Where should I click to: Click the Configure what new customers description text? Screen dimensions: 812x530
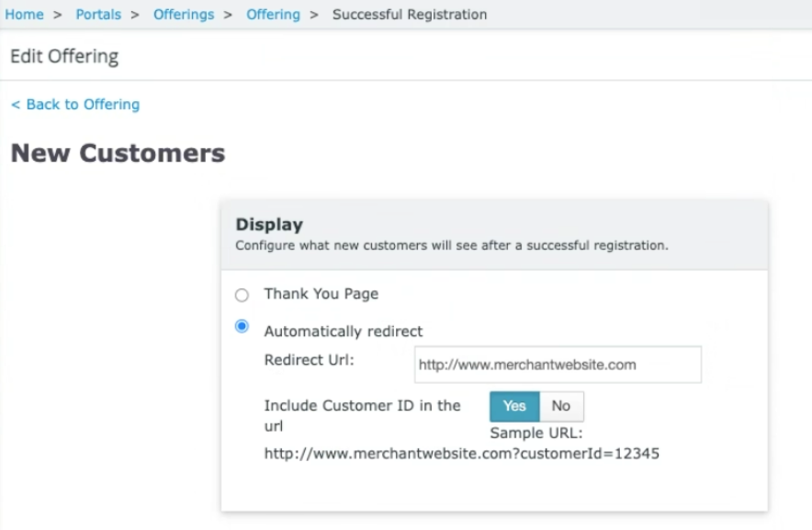point(452,245)
